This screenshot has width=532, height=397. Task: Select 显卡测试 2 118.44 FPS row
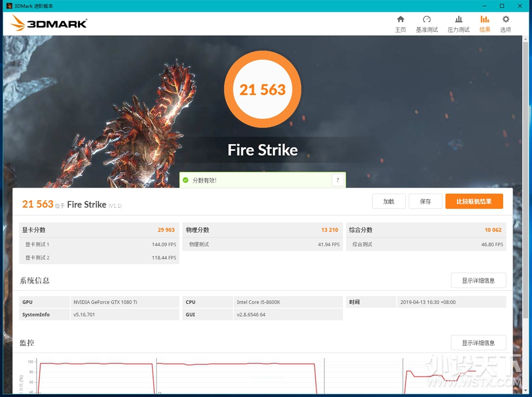point(99,258)
